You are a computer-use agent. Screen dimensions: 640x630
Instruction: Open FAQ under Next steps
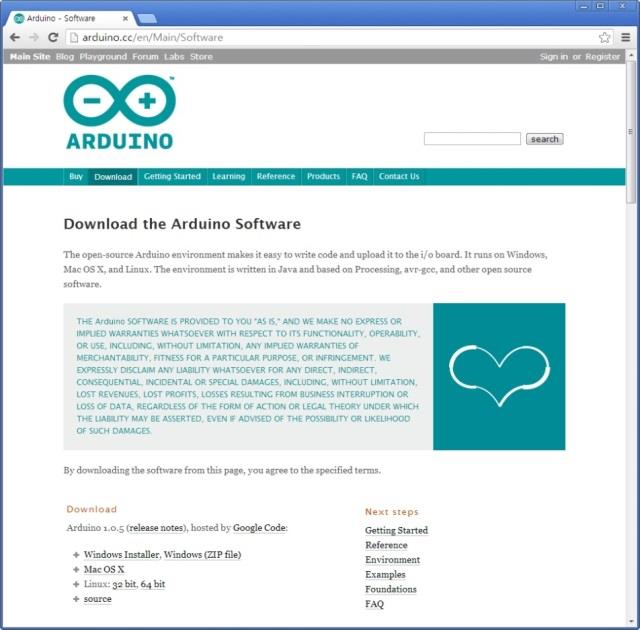374,604
